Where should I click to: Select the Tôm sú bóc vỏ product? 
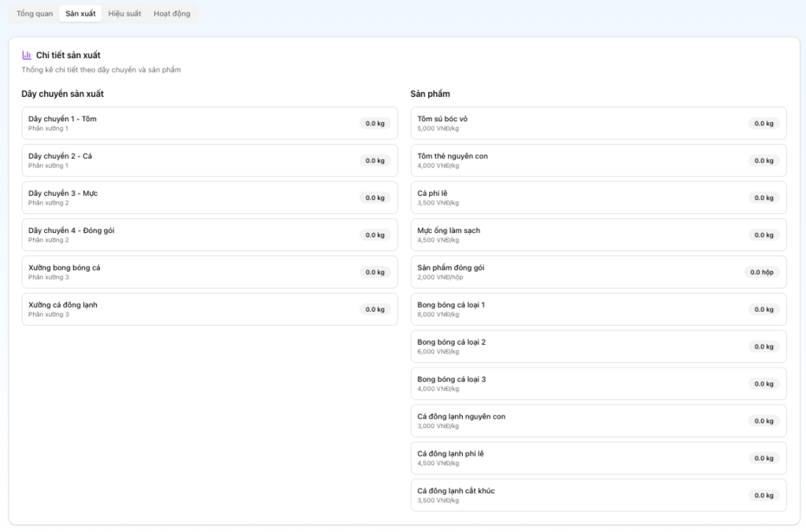tap(598, 124)
